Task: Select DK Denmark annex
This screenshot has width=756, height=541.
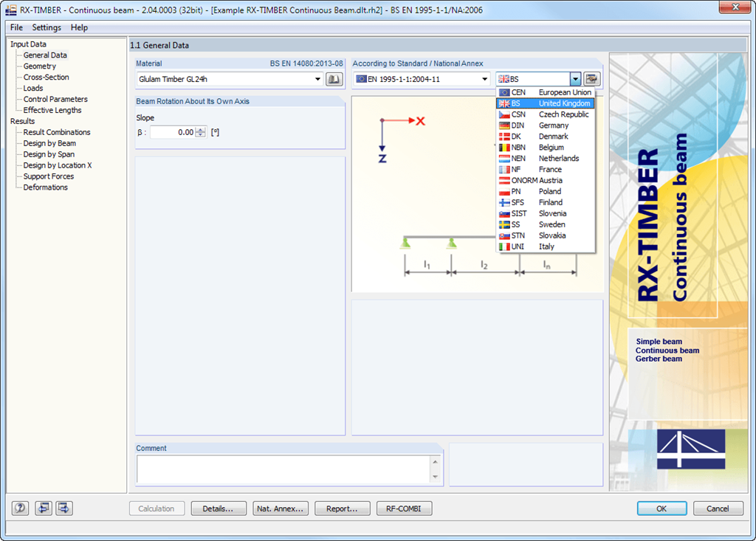Action: 546,137
